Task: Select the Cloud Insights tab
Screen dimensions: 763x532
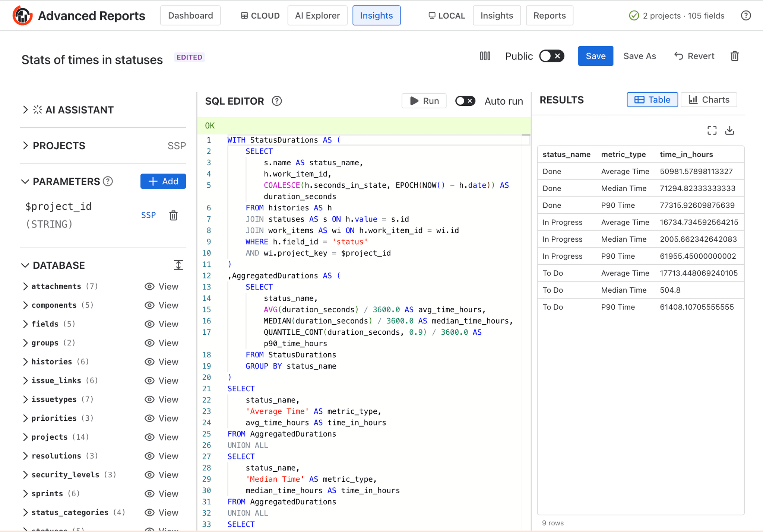Action: coord(376,16)
